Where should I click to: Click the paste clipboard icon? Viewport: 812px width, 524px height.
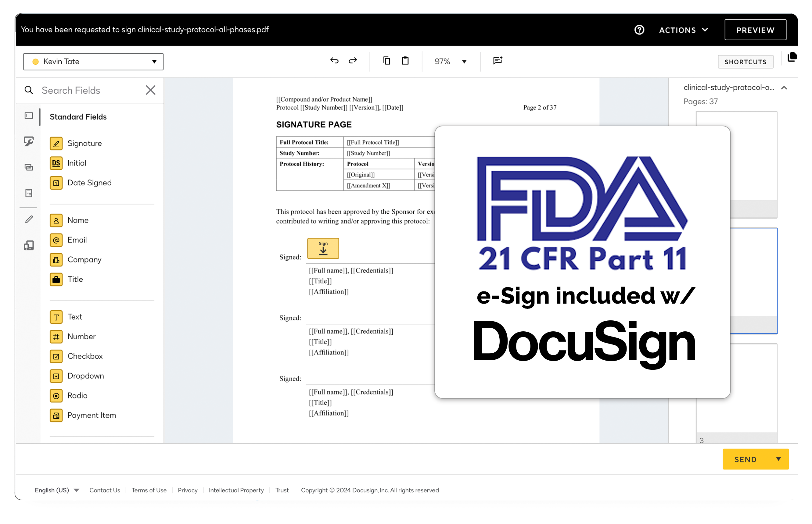click(405, 61)
